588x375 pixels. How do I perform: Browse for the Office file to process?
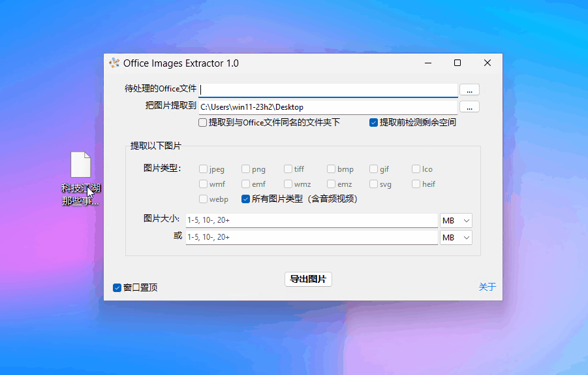[469, 90]
